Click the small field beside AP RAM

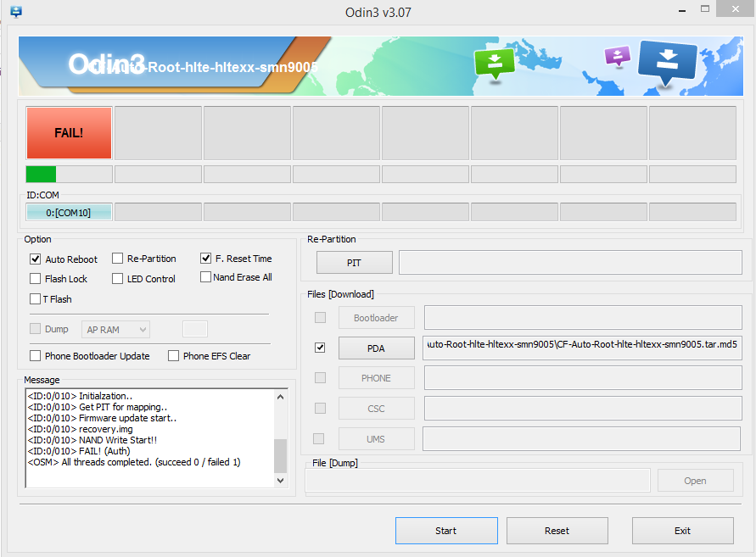pyautogui.click(x=195, y=329)
